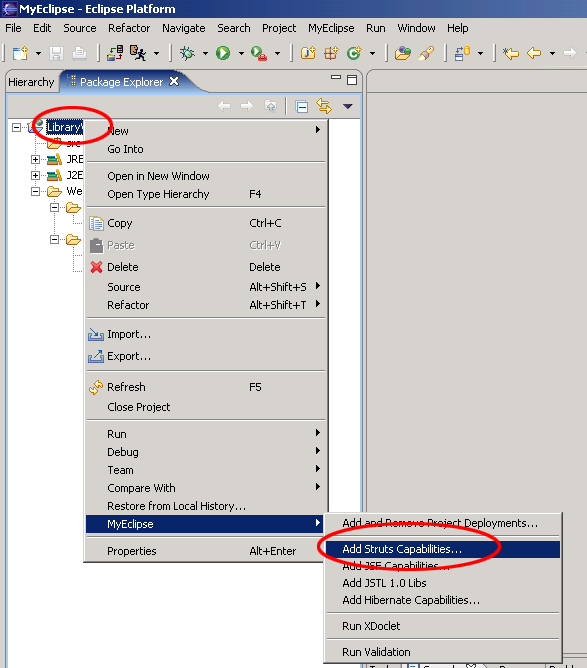Choose Import in context menu
Viewport: 587px width, 668px height.
click(206, 334)
